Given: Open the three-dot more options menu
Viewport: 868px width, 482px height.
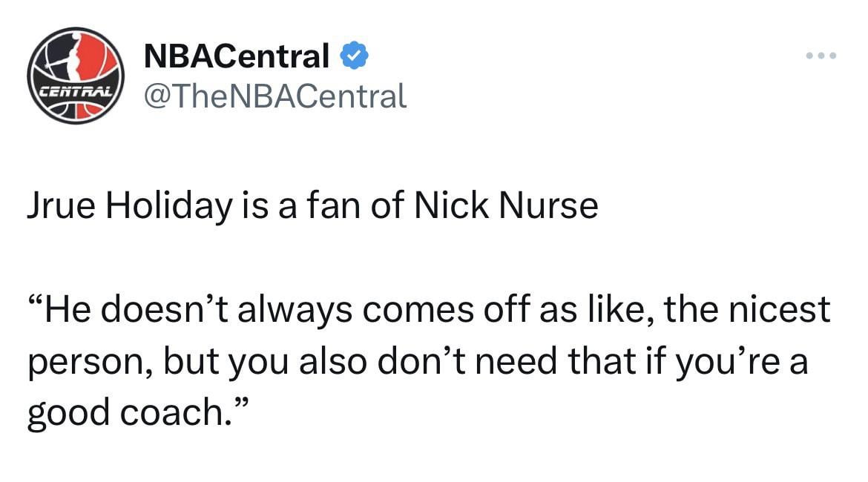Looking at the screenshot, I should 821,57.
